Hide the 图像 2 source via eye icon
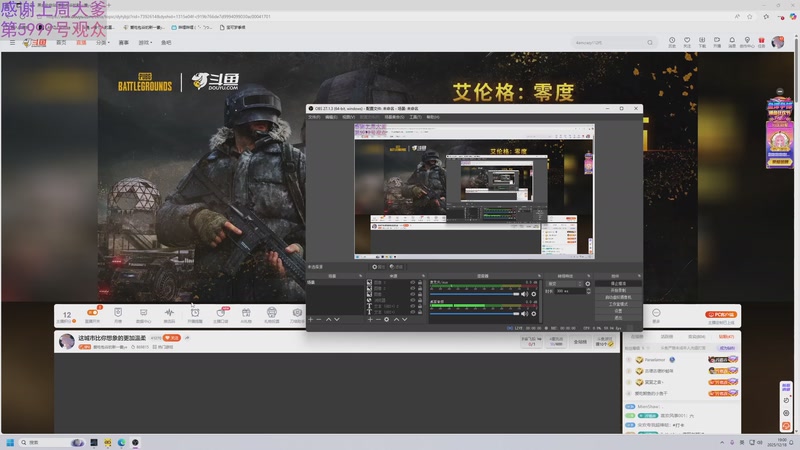The image size is (800, 450). click(412, 288)
